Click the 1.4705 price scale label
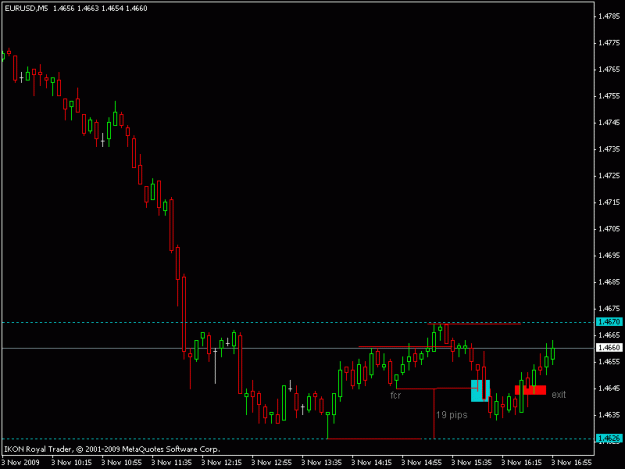The height and width of the screenshot is (469, 625). pos(609,229)
